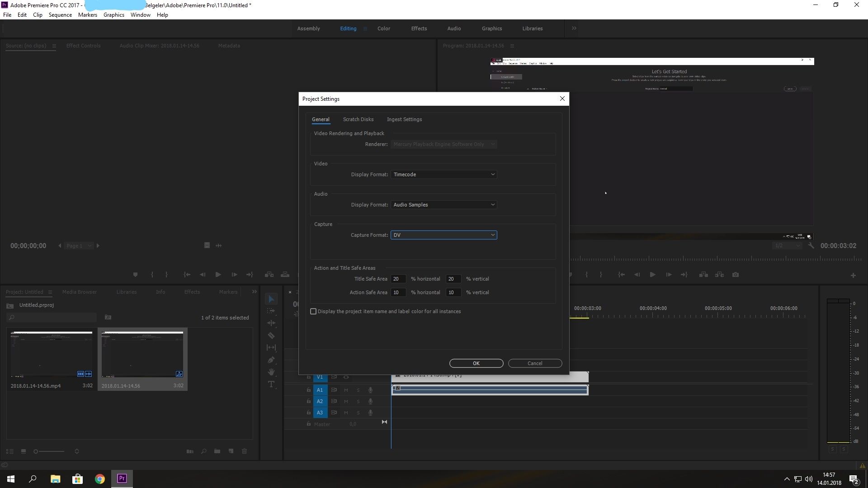Open the Sequence menu
The image size is (868, 488).
[60, 15]
